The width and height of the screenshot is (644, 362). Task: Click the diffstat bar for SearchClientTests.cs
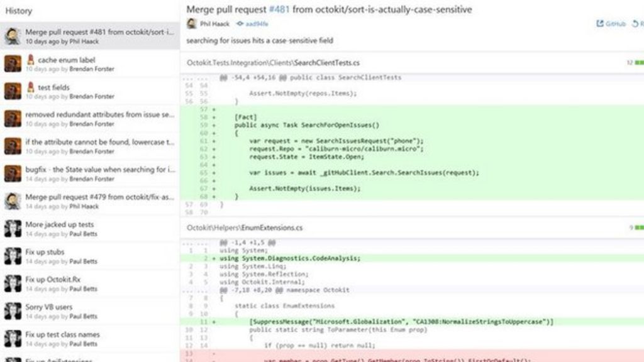coord(638,63)
